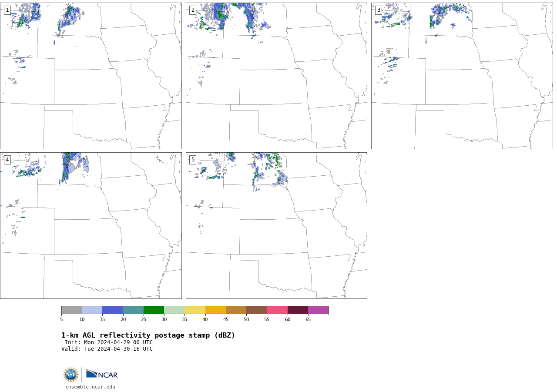
Task: Click the colorbar tick label 65
Action: (x=308, y=320)
